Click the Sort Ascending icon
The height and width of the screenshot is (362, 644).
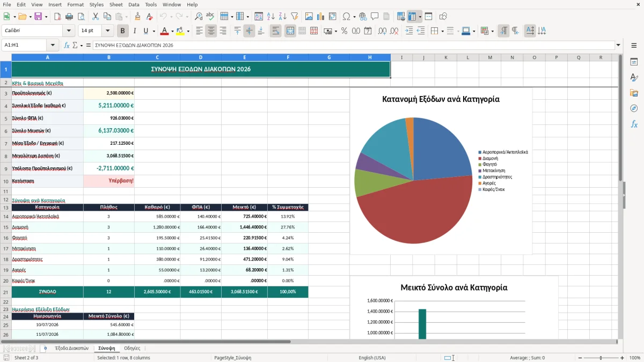(x=270, y=17)
